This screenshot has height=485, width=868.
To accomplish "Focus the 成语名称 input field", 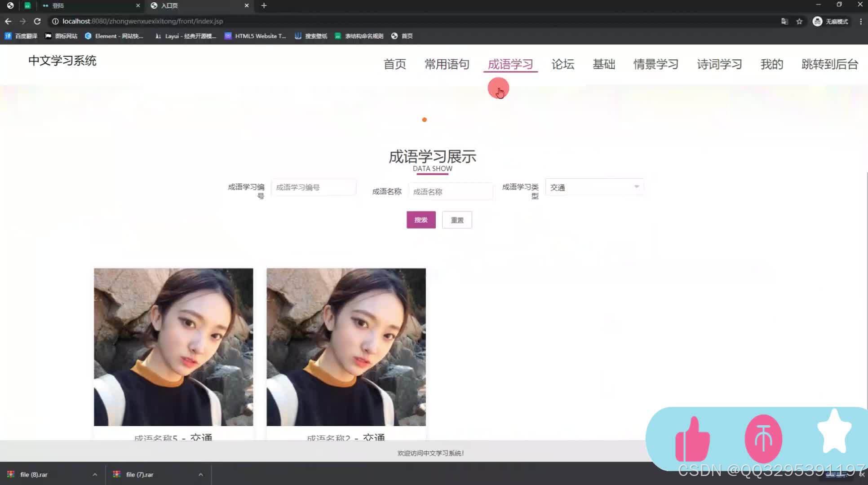I will (451, 192).
